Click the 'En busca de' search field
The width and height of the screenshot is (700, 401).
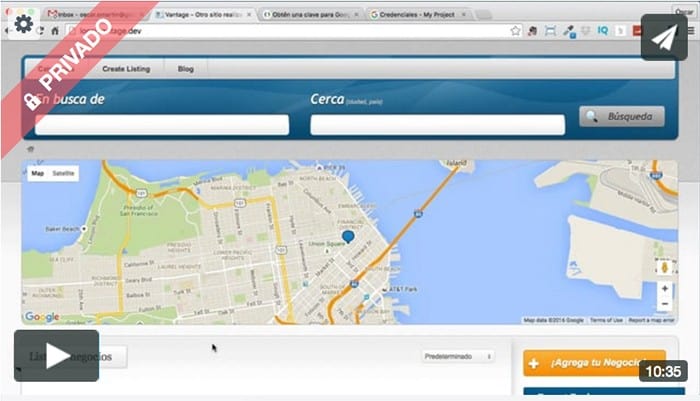[x=162, y=125]
